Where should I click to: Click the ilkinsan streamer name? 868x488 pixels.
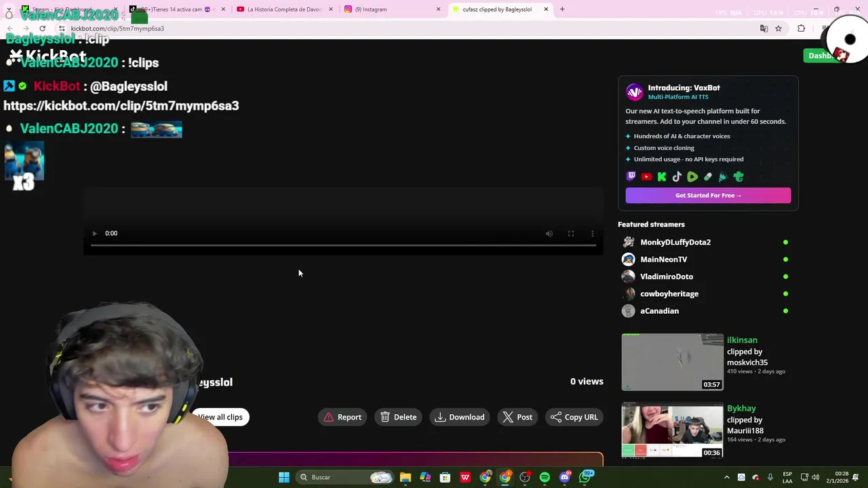click(742, 340)
